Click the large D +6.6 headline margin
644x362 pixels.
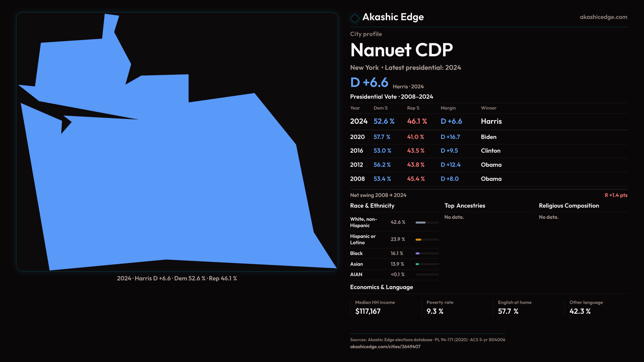(369, 82)
